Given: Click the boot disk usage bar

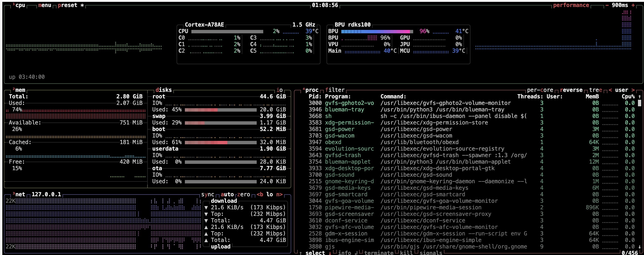Looking at the screenshot, I should click(x=220, y=142).
